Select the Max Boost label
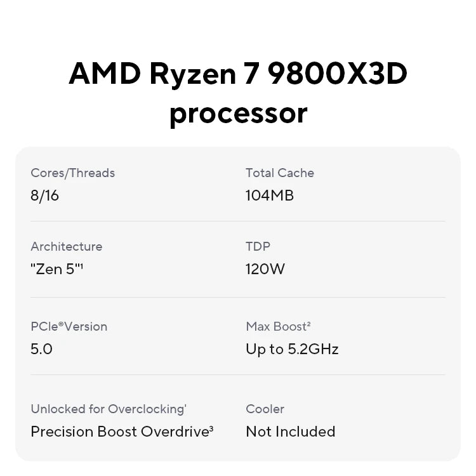The image size is (476, 476). [x=275, y=326]
